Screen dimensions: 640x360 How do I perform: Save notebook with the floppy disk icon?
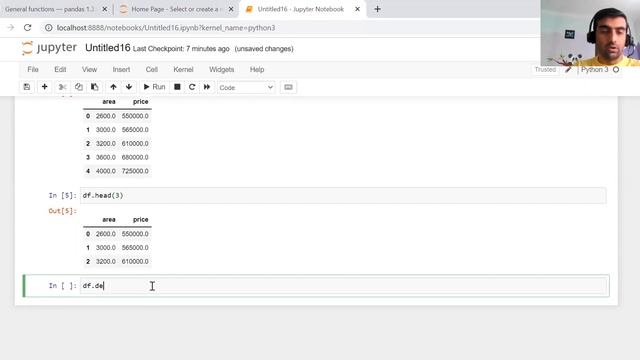pyautogui.click(x=27, y=87)
